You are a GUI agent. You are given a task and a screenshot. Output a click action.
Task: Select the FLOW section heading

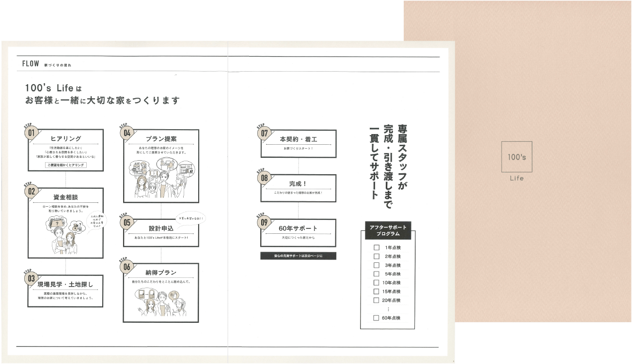pyautogui.click(x=30, y=64)
